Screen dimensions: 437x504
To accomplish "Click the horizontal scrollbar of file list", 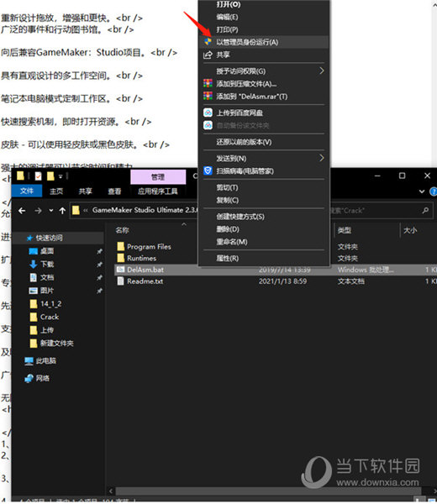I will (268, 491).
